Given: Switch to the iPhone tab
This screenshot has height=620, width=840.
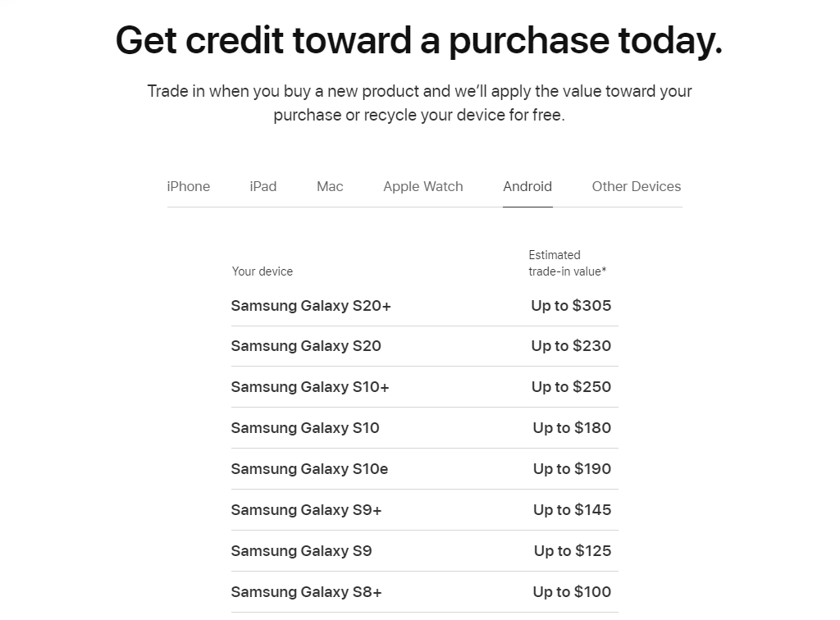Looking at the screenshot, I should 188,186.
